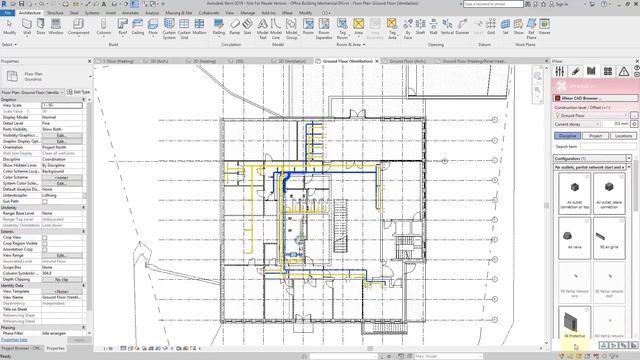This screenshot has height=360, width=640.
Task: Open the Properties help link
Action: pyautogui.click(x=14, y=340)
